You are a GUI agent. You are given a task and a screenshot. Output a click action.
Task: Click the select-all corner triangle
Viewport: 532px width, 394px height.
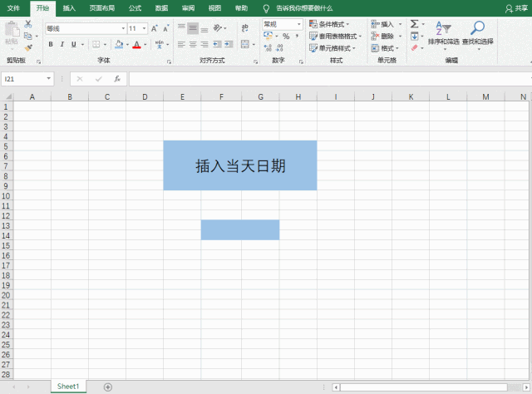pyautogui.click(x=8, y=97)
